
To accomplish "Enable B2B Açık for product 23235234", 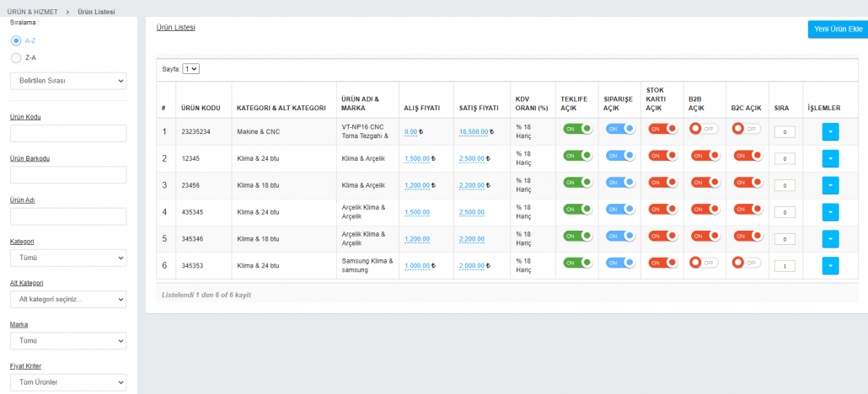I will click(x=704, y=128).
